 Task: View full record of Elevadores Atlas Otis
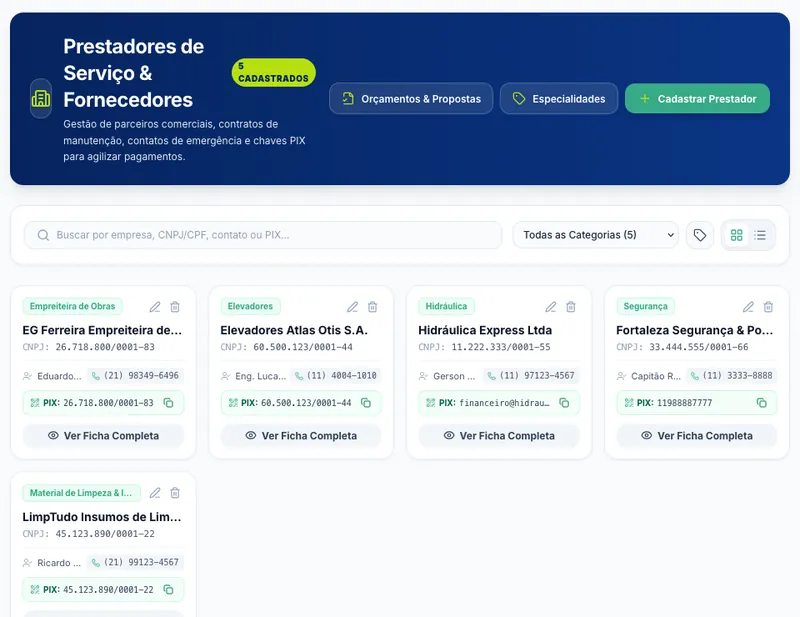pyautogui.click(x=301, y=436)
